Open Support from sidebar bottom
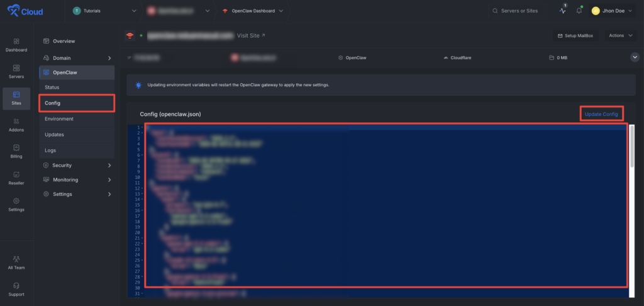The image size is (644, 306). tap(16, 289)
